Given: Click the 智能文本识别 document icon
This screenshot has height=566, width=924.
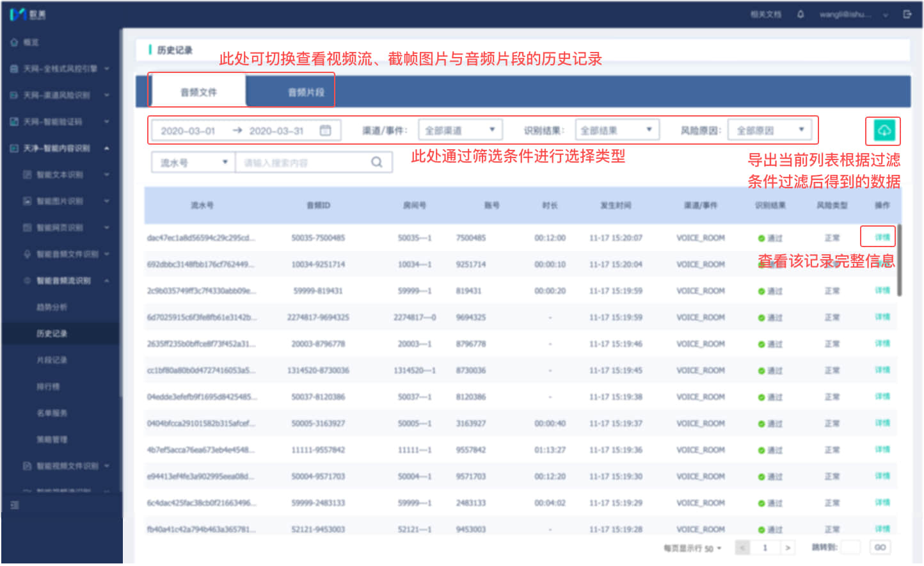Looking at the screenshot, I should (27, 174).
